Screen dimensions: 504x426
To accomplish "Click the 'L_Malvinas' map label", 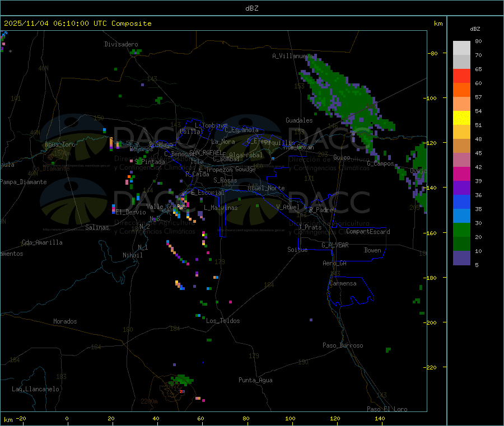I will click(x=221, y=208).
